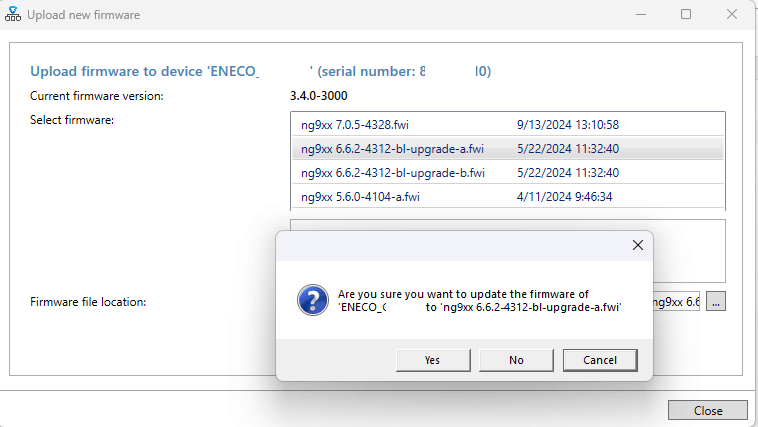Click the 9/13/2024 13:10:58 date entry
The width and height of the screenshot is (758, 427).
tap(568, 125)
